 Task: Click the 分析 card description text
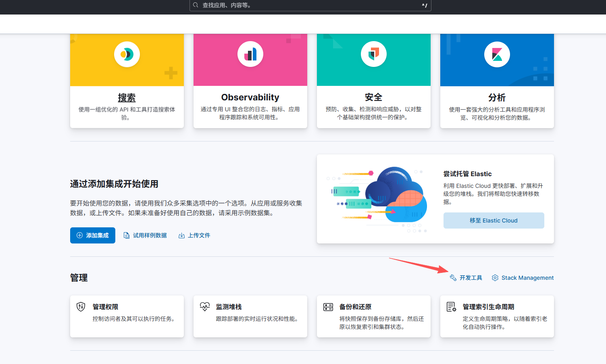pyautogui.click(x=497, y=114)
